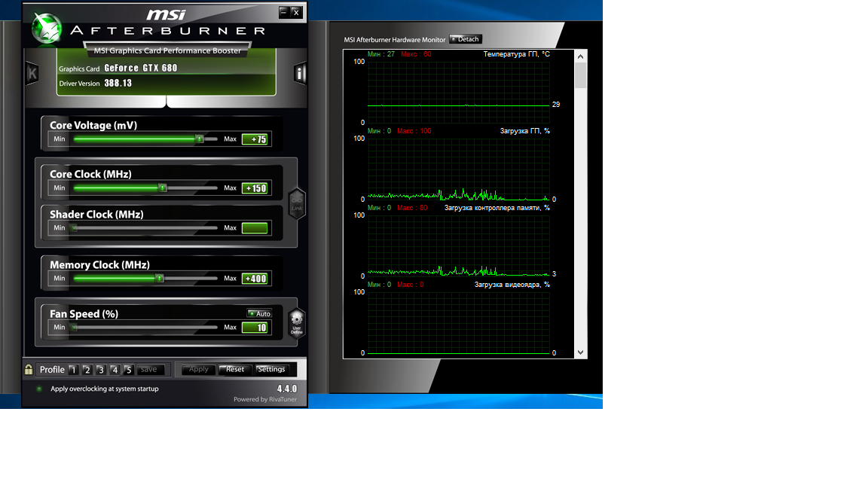The height and width of the screenshot is (488, 868).
Task: Click the Core Voltage slider handle
Action: pyautogui.click(x=199, y=139)
